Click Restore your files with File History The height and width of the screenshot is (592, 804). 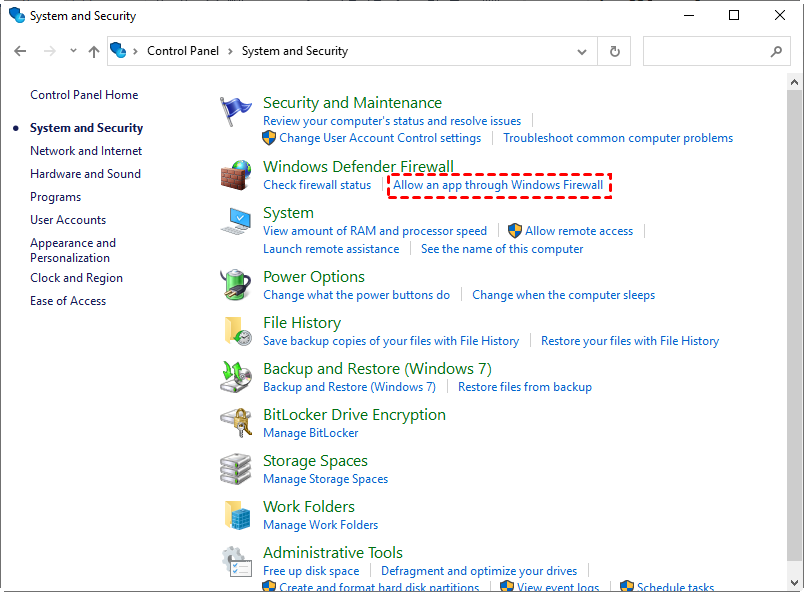click(630, 341)
